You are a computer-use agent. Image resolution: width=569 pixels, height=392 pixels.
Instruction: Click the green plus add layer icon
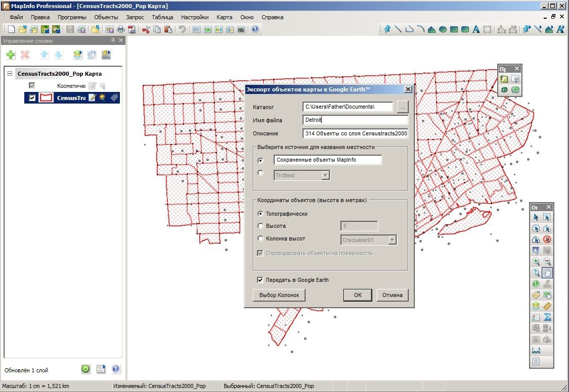click(x=11, y=55)
